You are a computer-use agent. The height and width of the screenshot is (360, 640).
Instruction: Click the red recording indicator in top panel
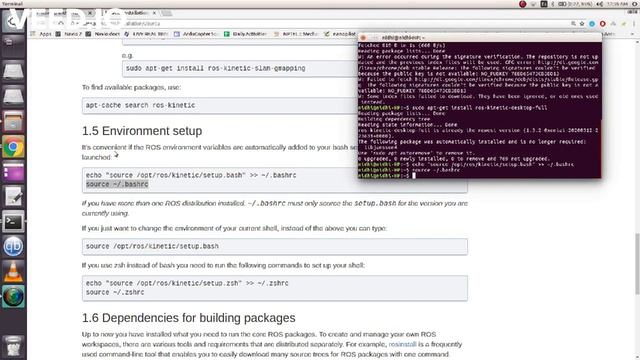[x=522, y=4]
